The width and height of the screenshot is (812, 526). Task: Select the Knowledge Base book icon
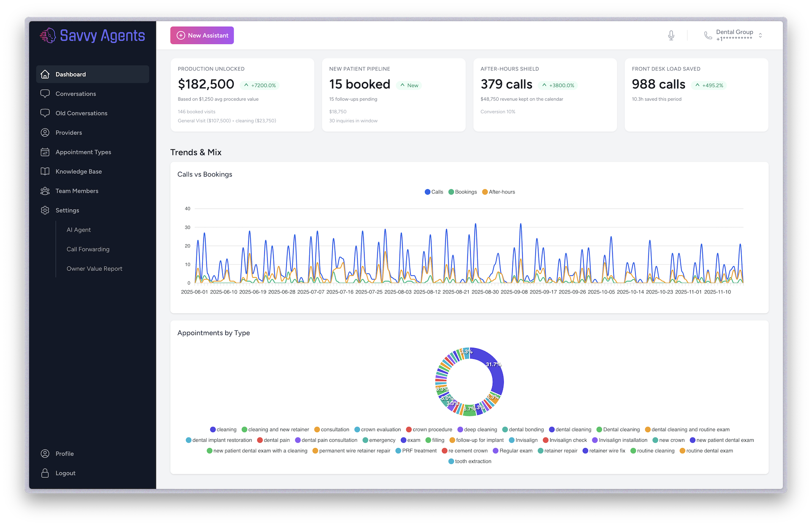[x=45, y=171]
